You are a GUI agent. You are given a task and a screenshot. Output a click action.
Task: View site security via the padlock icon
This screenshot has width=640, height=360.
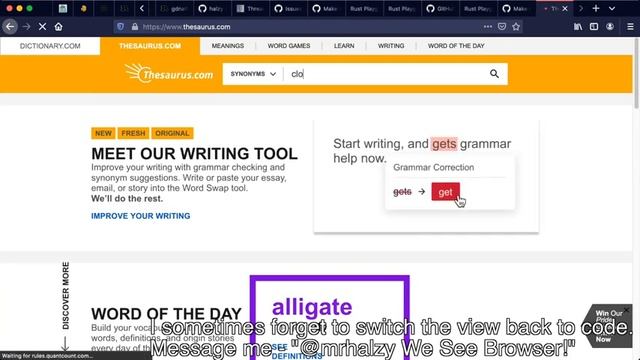coord(135,27)
